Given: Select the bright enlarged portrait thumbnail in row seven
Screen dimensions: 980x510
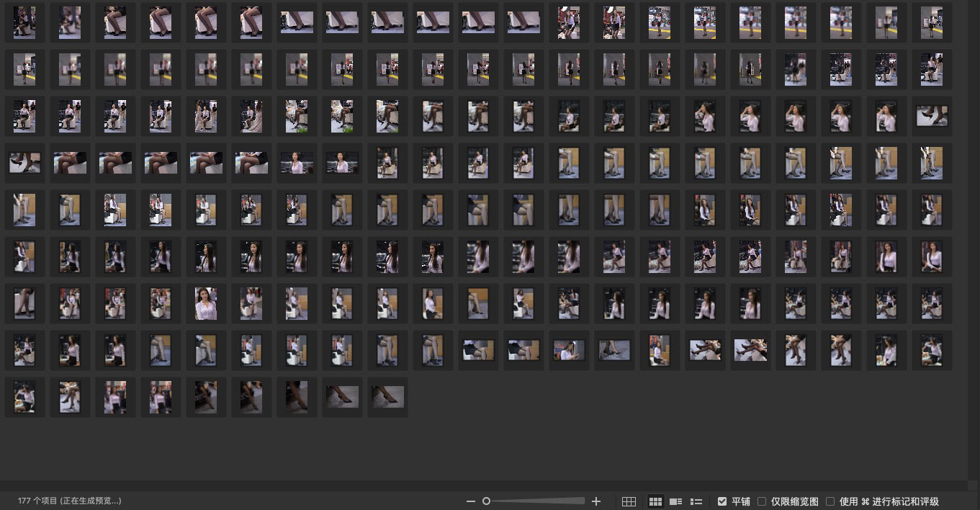Looking at the screenshot, I should [x=206, y=303].
